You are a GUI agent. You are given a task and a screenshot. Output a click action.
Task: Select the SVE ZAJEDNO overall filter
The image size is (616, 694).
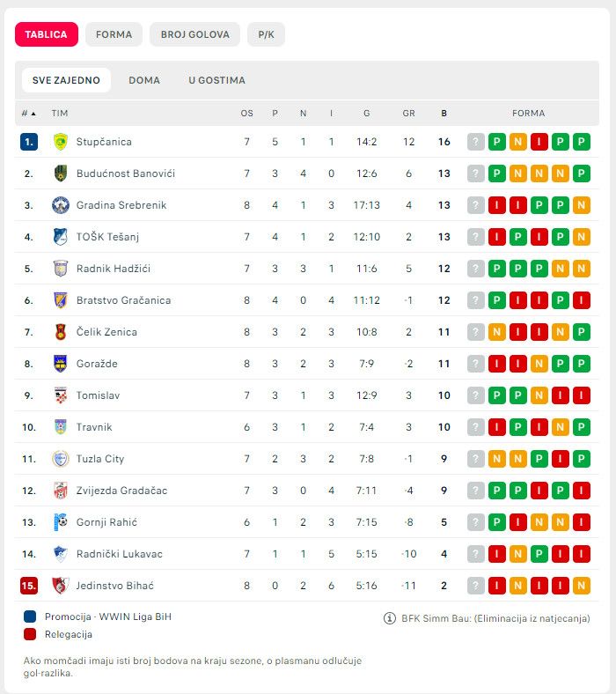click(x=66, y=80)
